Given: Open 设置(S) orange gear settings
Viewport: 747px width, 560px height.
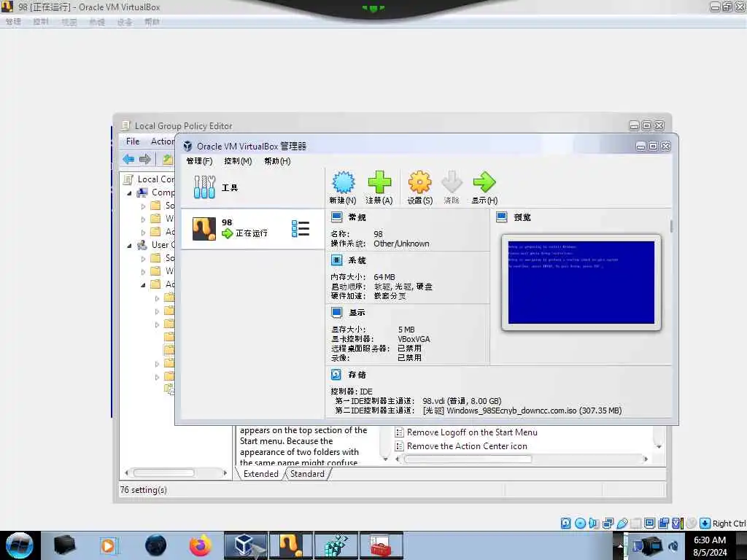Looking at the screenshot, I should [x=419, y=182].
